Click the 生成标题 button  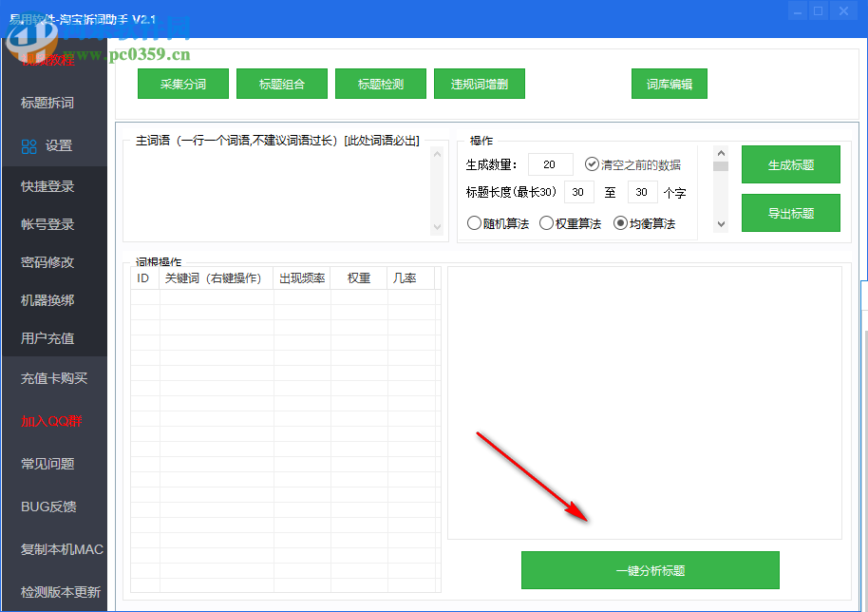(x=790, y=164)
